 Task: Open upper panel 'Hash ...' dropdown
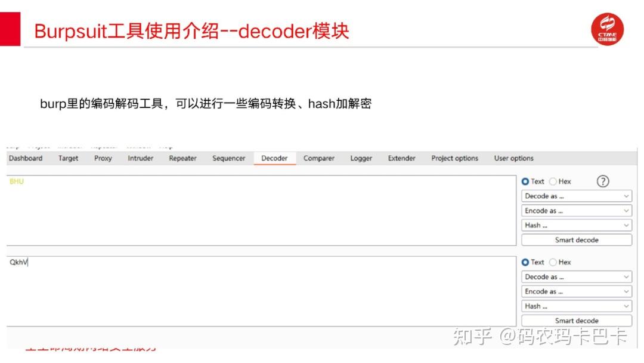coord(577,225)
